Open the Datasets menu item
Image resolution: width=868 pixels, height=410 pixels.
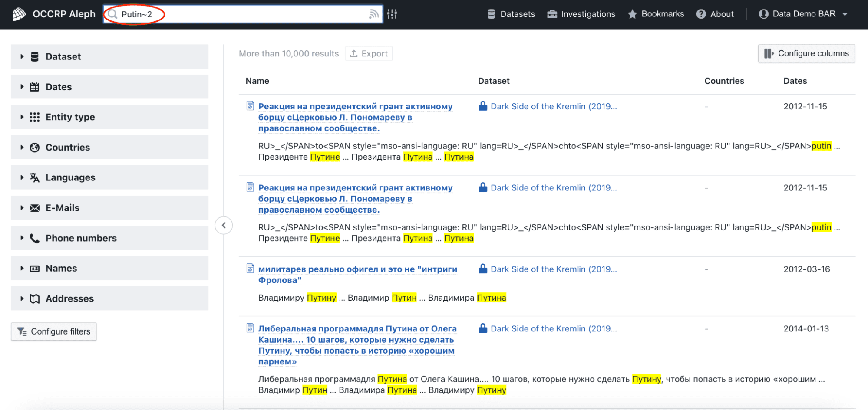(511, 14)
